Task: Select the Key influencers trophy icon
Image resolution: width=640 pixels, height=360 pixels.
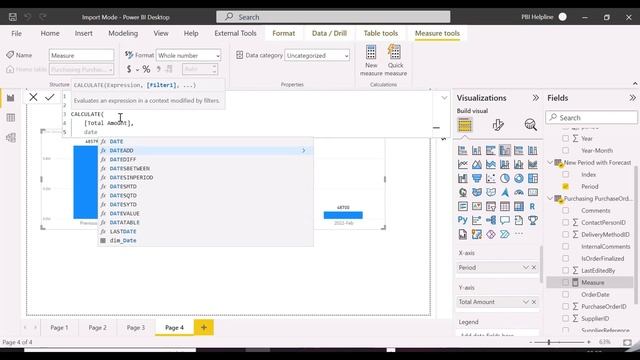Action: [532, 220]
